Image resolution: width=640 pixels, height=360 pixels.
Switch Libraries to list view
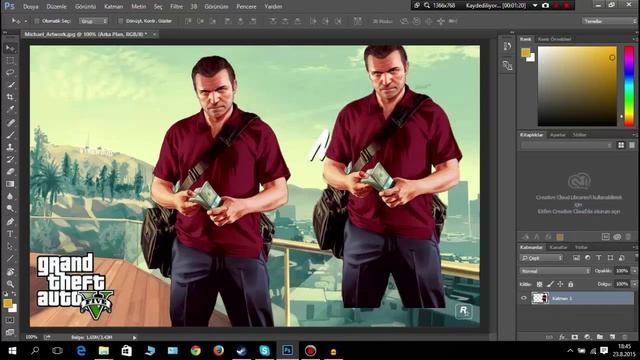click(x=631, y=145)
